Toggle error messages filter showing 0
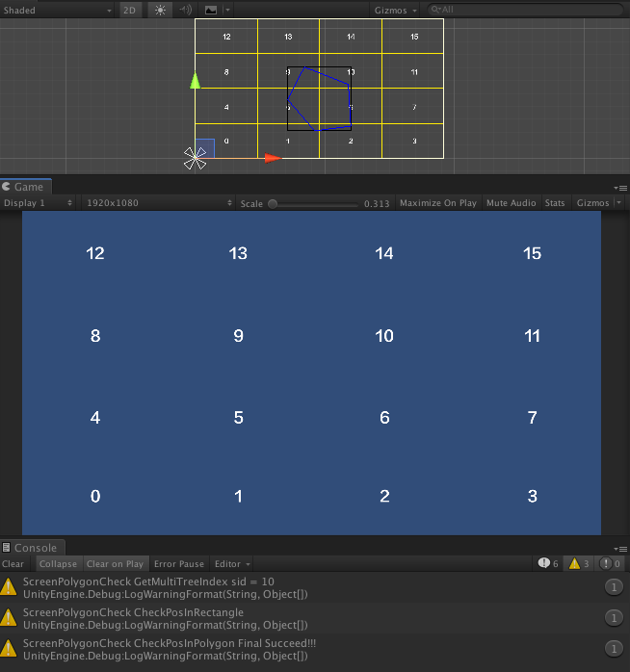 click(611, 563)
